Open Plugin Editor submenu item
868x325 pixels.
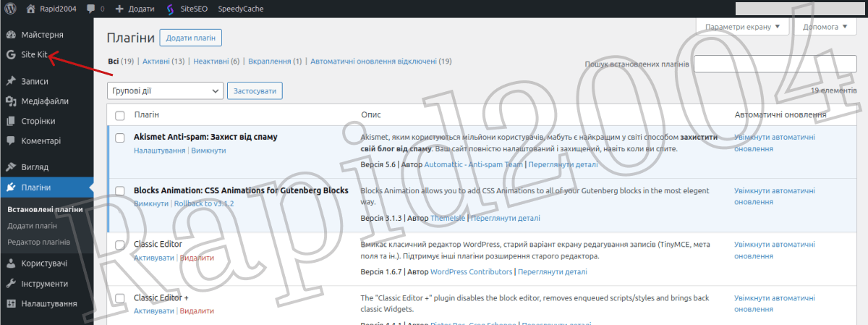[38, 242]
